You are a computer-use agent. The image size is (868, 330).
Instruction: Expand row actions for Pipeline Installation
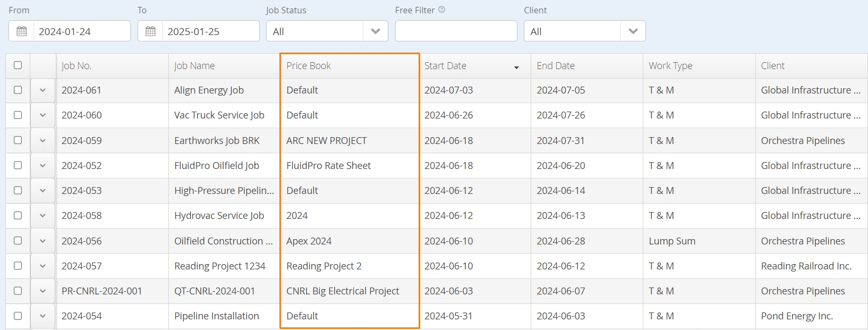[x=42, y=316]
